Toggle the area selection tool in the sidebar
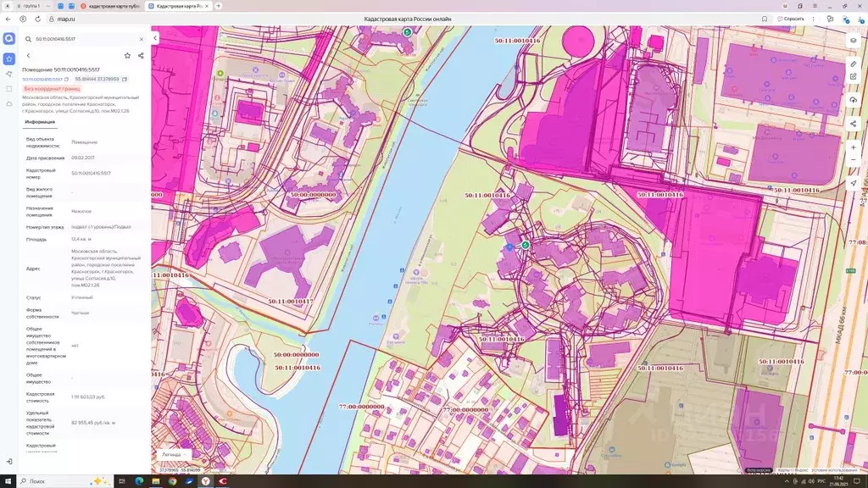This screenshot has height=488, width=868. click(8, 89)
